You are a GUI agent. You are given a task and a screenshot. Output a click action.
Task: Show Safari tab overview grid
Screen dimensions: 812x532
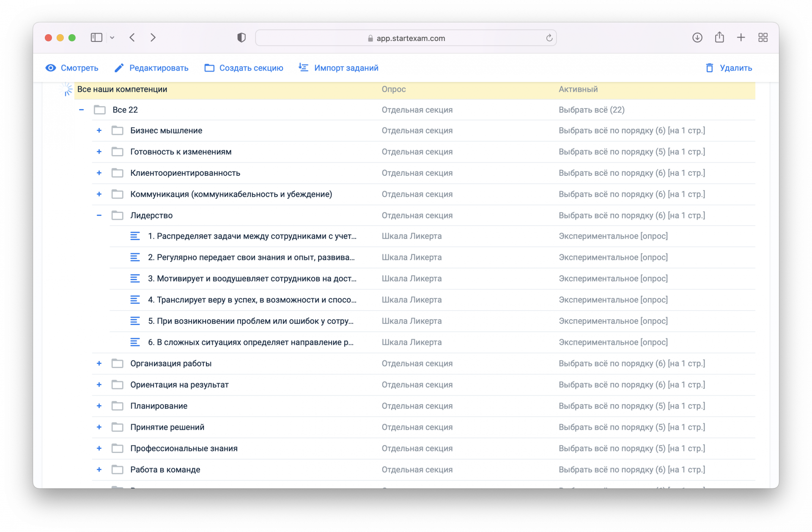tap(763, 38)
